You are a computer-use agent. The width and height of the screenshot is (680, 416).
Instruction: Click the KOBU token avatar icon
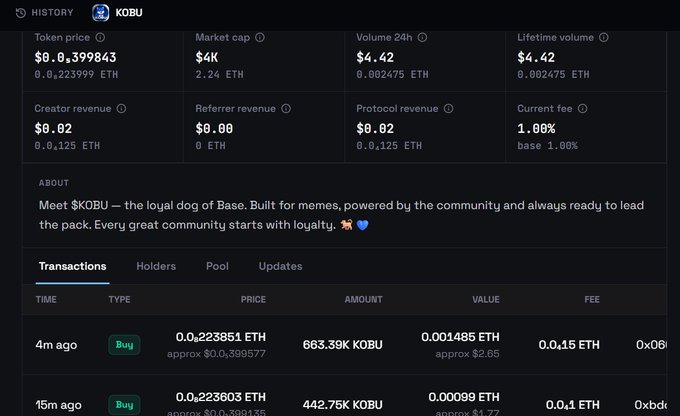101,13
